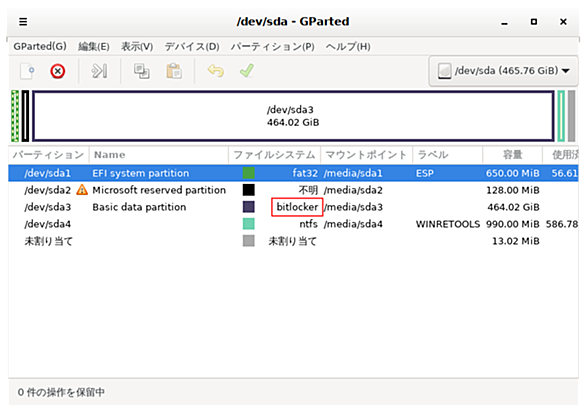Click the /media/sda4 mount point

pos(353,224)
